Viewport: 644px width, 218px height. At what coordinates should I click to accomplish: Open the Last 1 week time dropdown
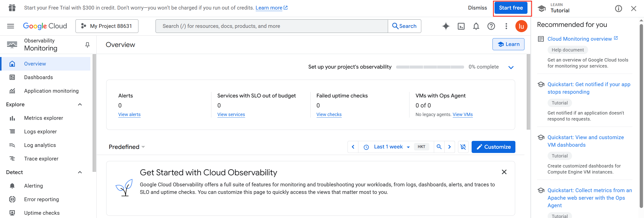click(392, 147)
